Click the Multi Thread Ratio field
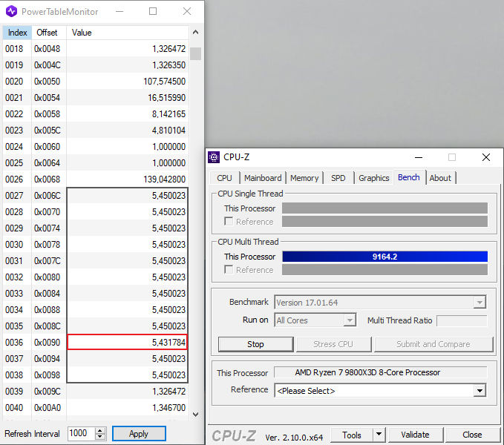This screenshot has height=445, width=504. (462, 320)
